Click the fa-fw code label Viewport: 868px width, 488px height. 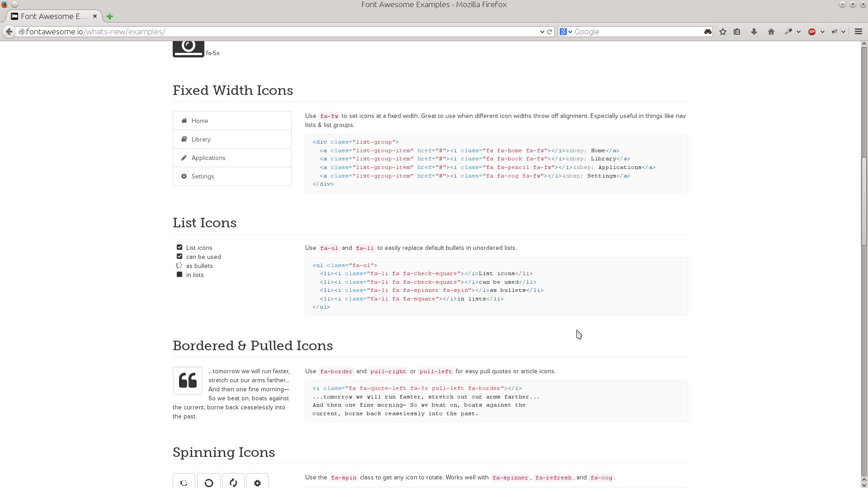(329, 116)
